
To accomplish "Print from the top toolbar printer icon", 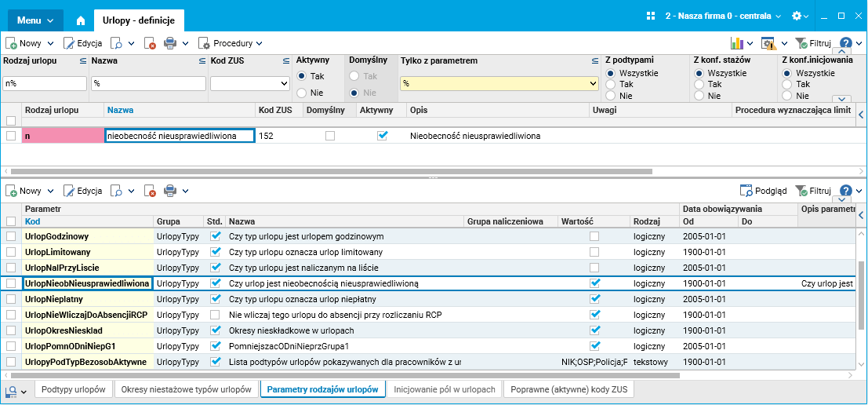I will 170,43.
